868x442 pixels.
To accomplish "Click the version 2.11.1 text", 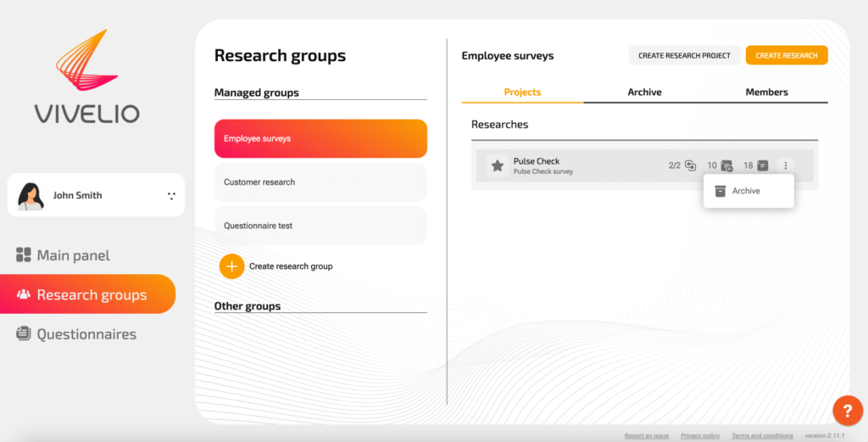I will [x=825, y=436].
